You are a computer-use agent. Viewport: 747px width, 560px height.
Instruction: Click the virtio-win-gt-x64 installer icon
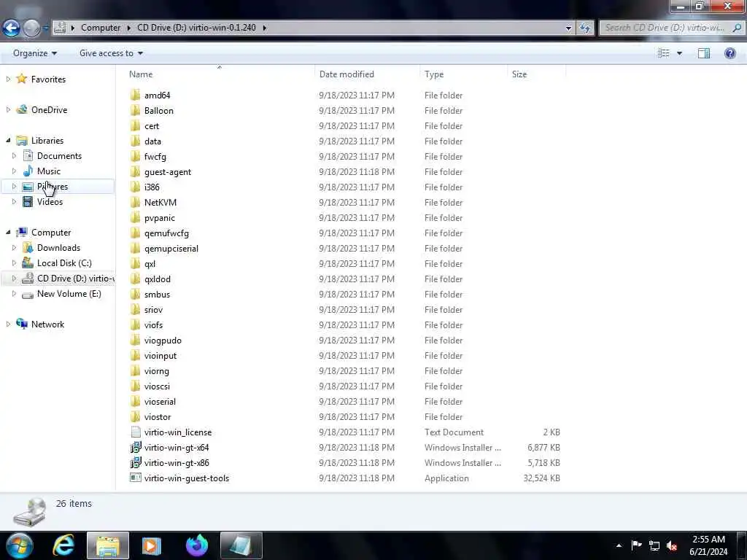pos(135,447)
